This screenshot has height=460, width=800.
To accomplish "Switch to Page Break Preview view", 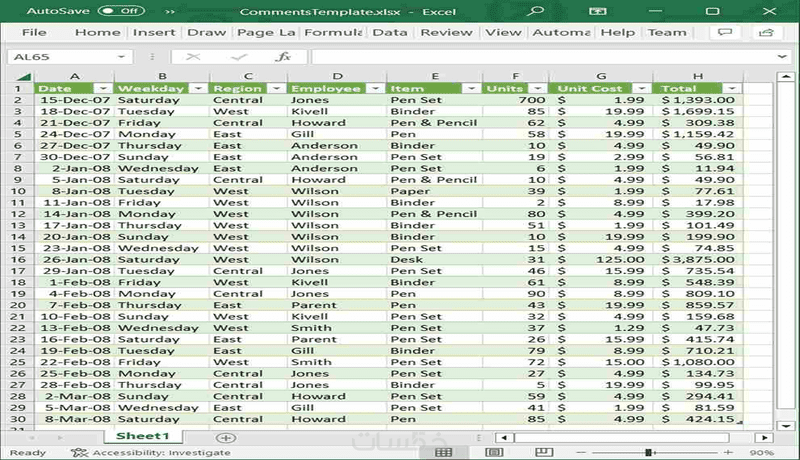I will [543, 452].
